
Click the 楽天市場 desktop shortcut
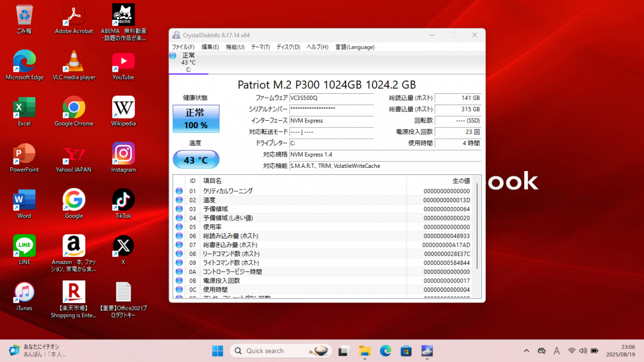[74, 299]
